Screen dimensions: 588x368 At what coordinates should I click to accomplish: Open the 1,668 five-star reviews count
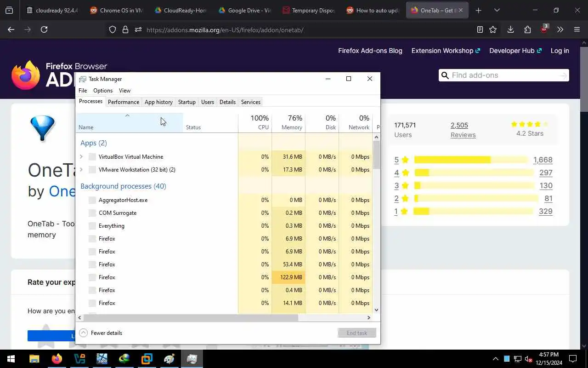tap(543, 160)
